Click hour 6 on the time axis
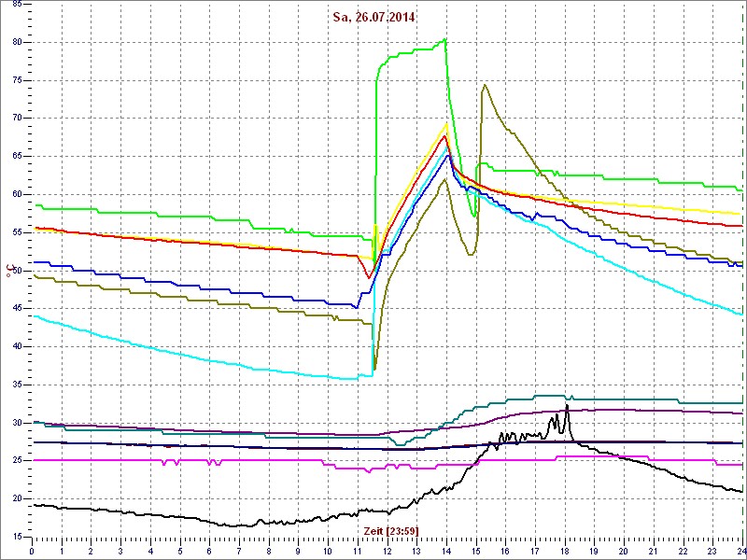Viewport: 747px width, 560px height. pos(209,552)
